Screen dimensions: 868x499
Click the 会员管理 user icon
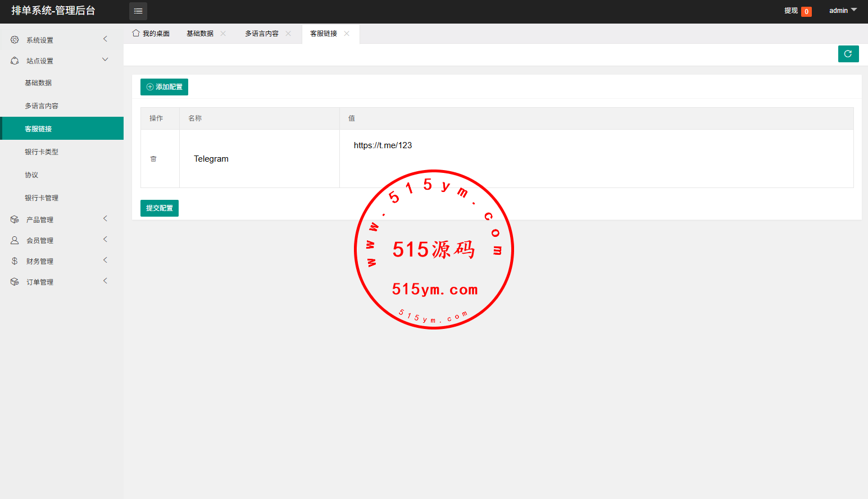pyautogui.click(x=15, y=240)
